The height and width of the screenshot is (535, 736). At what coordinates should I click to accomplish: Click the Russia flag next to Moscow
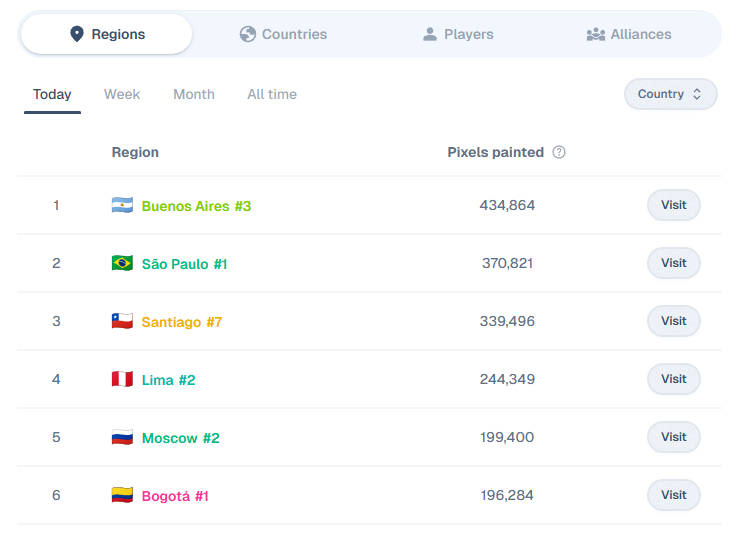122,437
